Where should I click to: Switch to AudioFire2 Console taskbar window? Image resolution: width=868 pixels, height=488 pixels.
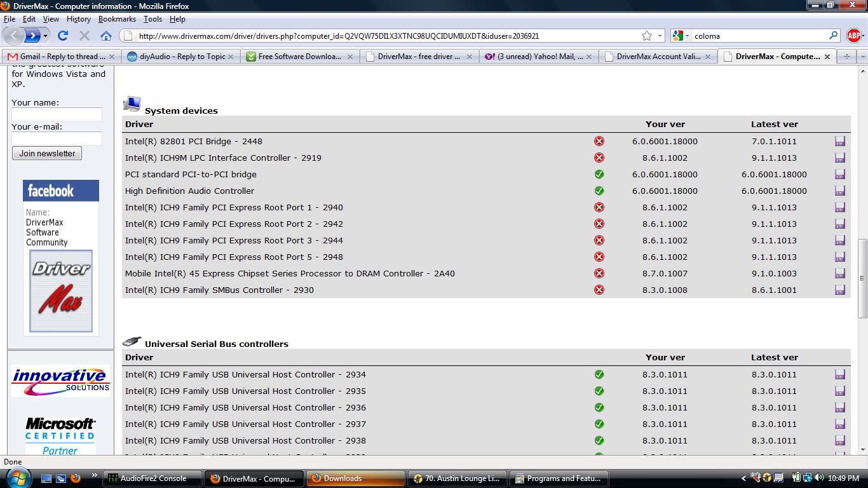153,478
